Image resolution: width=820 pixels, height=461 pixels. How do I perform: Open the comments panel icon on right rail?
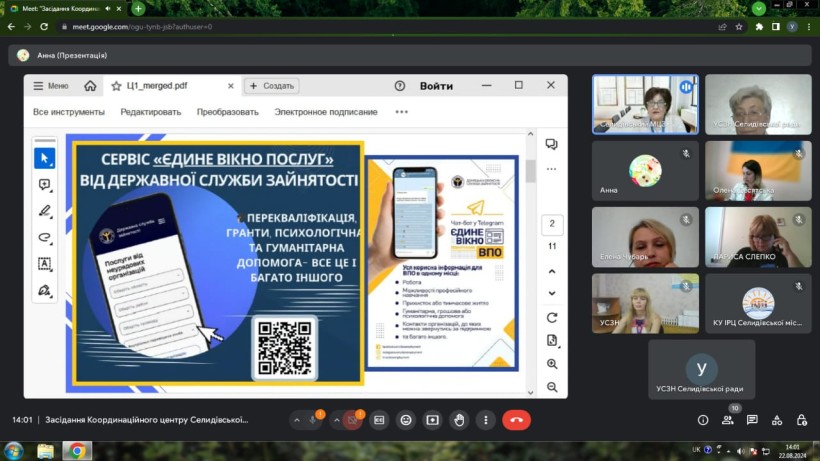(551, 144)
